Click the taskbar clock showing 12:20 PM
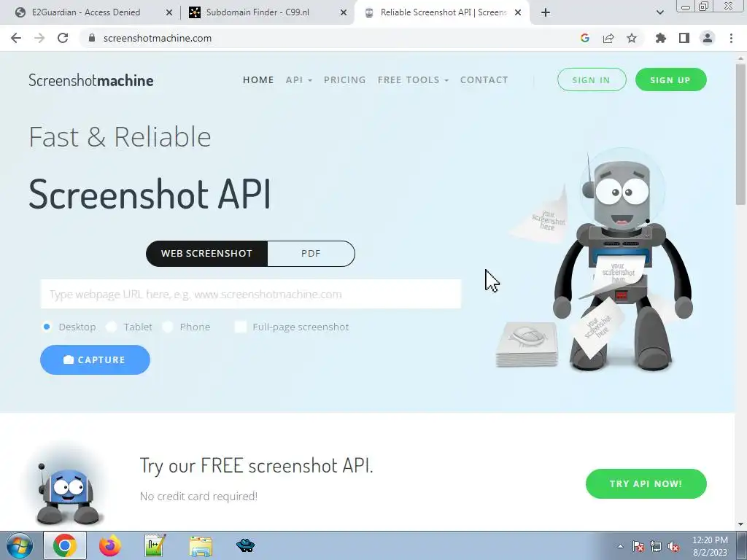The height and width of the screenshot is (560, 747). coord(710,546)
